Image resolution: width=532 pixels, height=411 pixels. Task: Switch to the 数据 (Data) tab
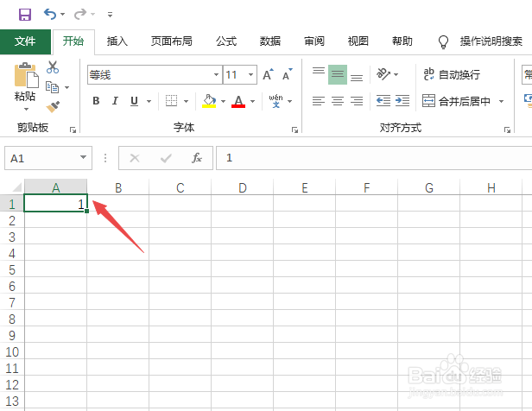[x=270, y=41]
